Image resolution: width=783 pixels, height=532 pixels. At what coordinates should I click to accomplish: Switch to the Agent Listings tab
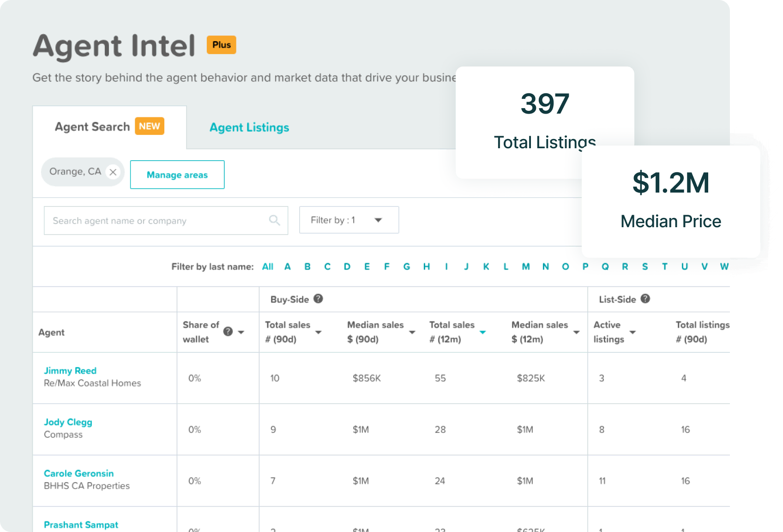249,127
